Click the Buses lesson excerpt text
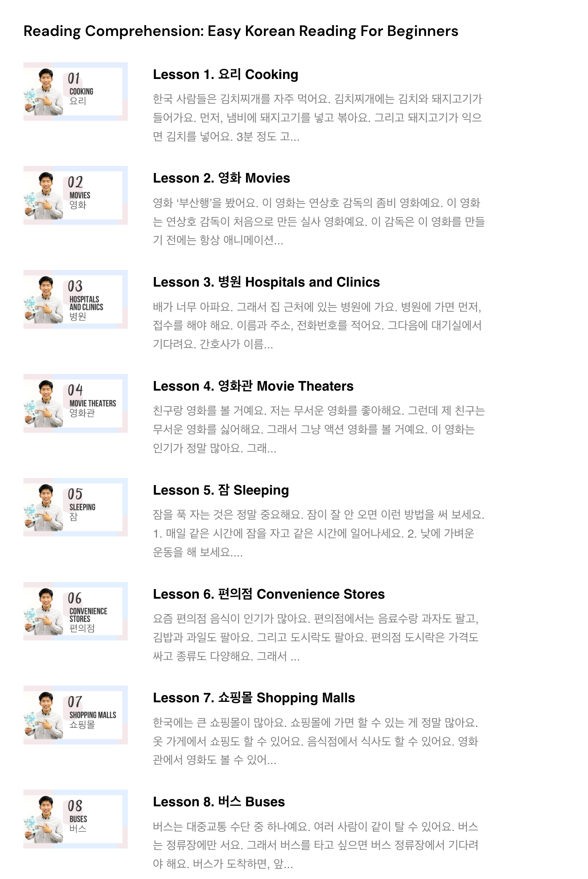The height and width of the screenshot is (879, 588). point(316,845)
